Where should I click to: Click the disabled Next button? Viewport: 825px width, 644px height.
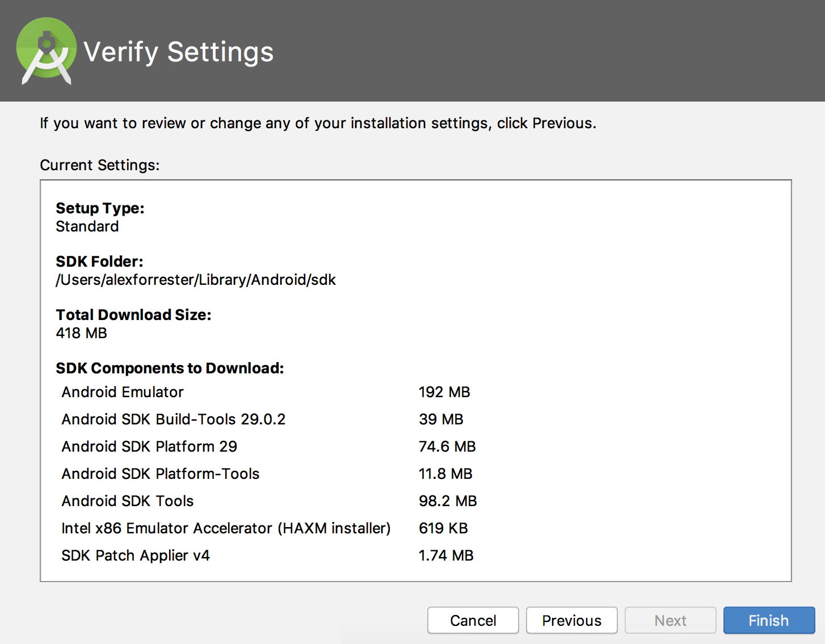point(670,620)
